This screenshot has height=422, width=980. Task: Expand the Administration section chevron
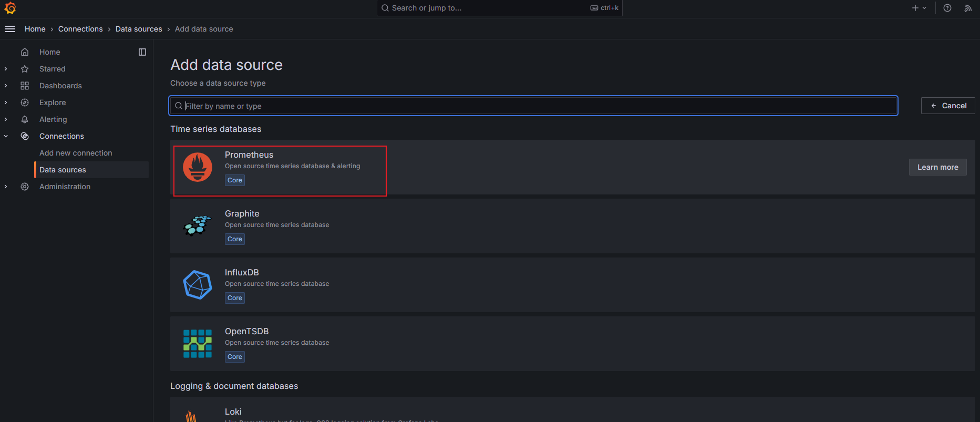(x=6, y=187)
